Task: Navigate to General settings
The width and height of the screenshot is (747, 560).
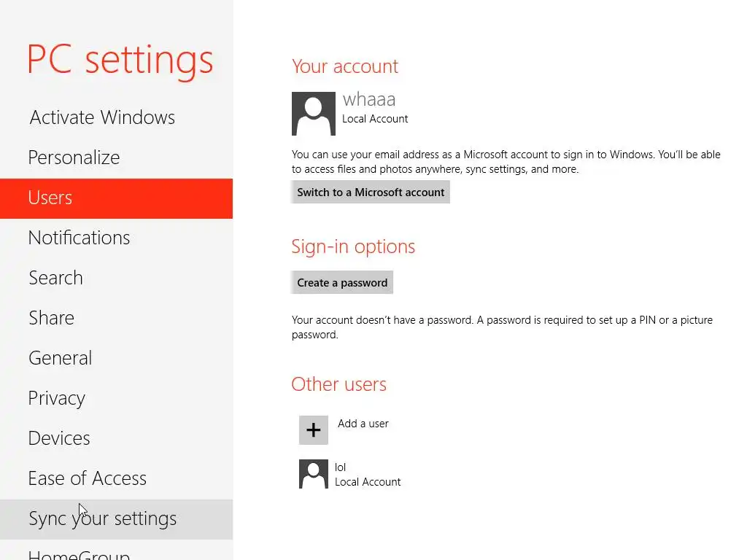Action: [x=60, y=358]
